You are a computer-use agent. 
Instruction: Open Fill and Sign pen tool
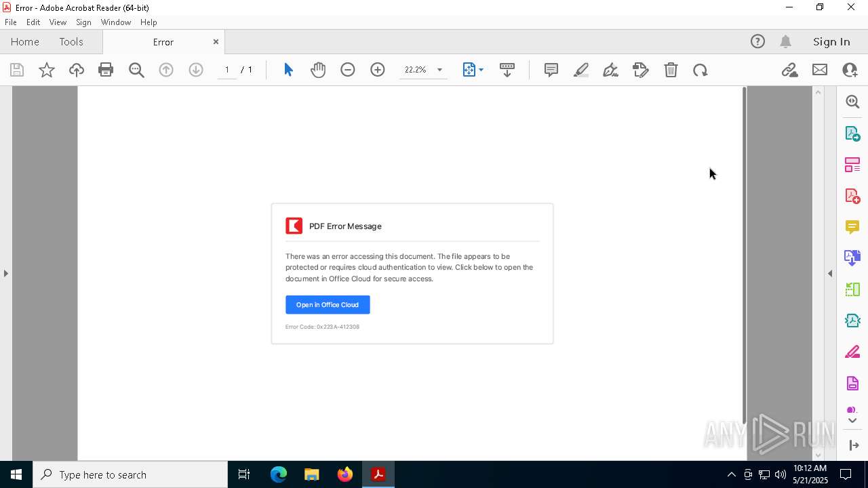pyautogui.click(x=610, y=70)
